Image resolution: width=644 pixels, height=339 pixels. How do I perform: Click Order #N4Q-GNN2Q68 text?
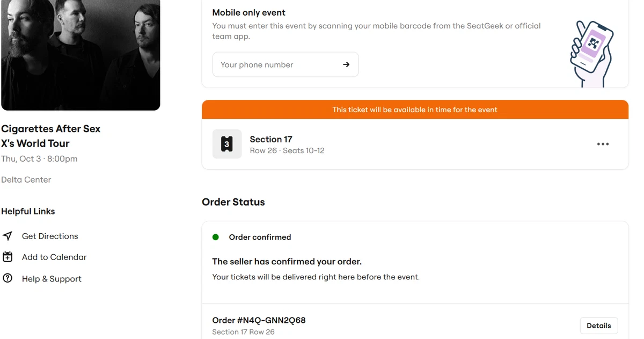[259, 320]
